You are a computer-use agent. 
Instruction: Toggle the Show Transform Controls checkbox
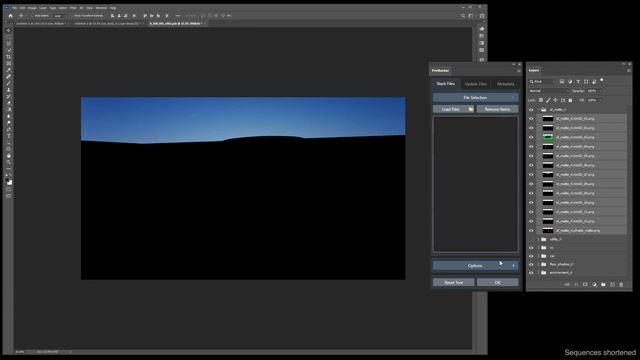tap(71, 16)
